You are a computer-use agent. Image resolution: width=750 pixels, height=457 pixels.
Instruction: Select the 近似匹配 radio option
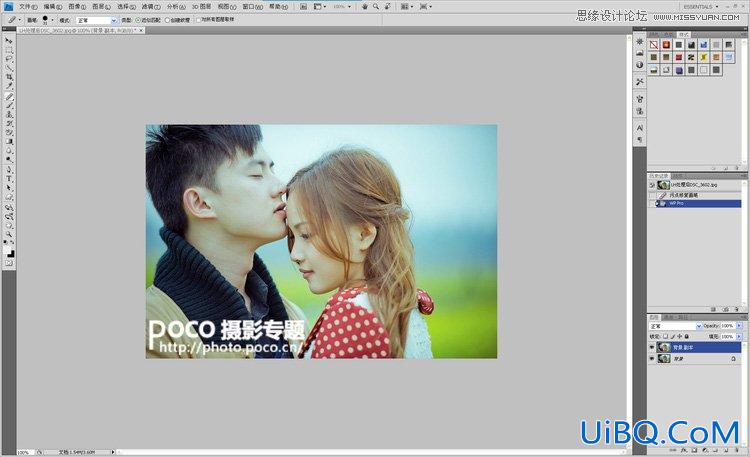click(x=137, y=20)
